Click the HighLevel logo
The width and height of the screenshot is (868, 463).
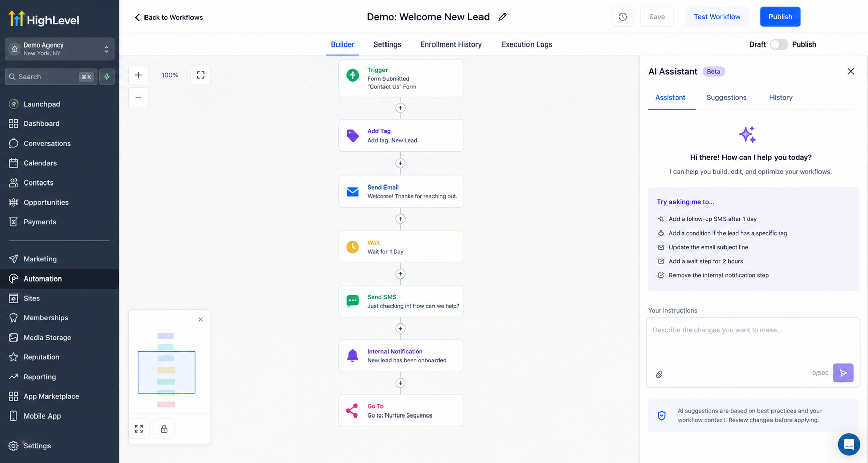44,19
